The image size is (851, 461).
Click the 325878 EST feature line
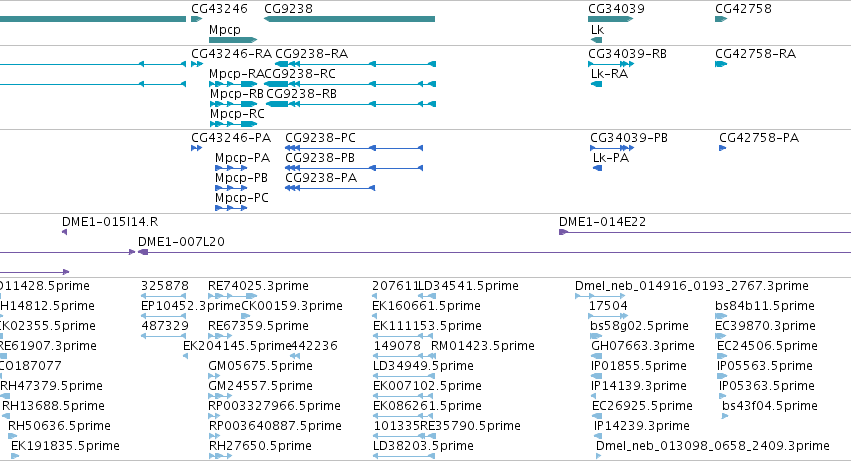pos(163,296)
